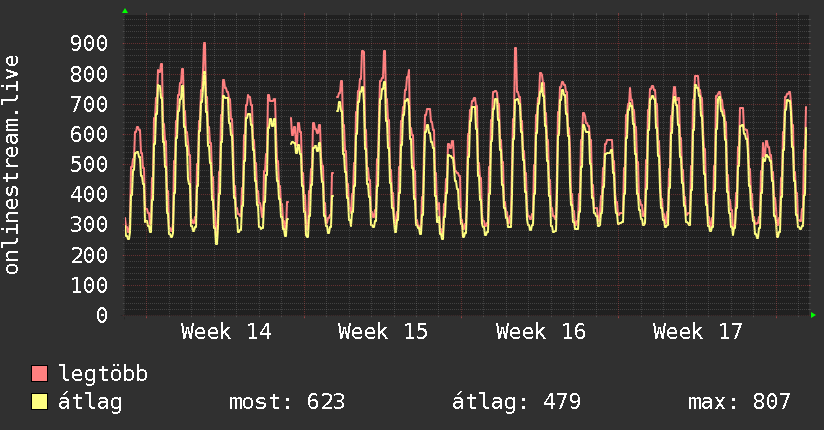Image resolution: width=824 pixels, height=430 pixels.
Task: Click the 400 y-axis tick label
Action: pyautogui.click(x=89, y=194)
